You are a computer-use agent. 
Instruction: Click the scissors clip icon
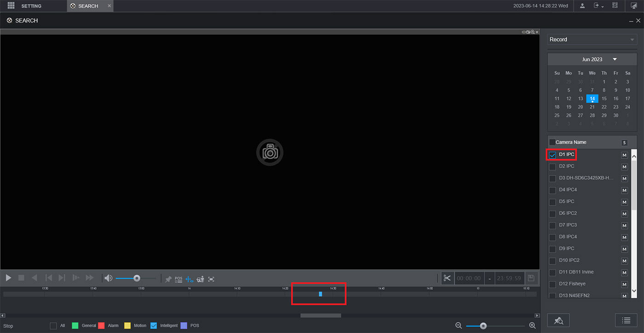447,278
